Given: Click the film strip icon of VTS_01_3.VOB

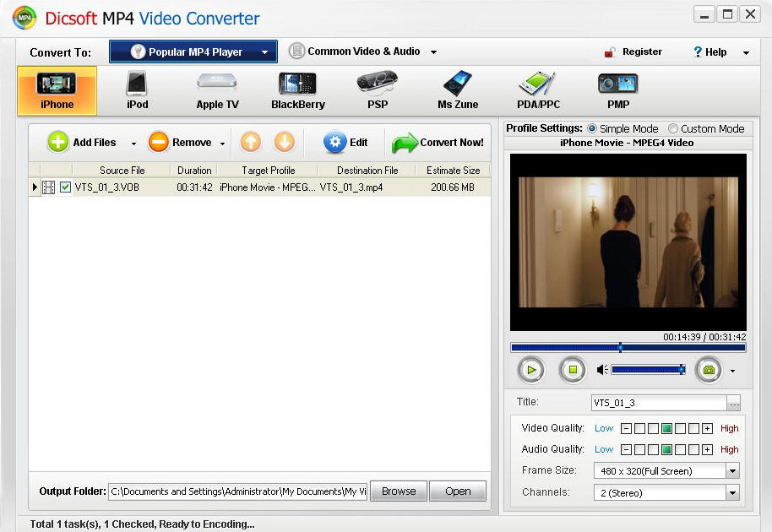Looking at the screenshot, I should tap(48, 187).
